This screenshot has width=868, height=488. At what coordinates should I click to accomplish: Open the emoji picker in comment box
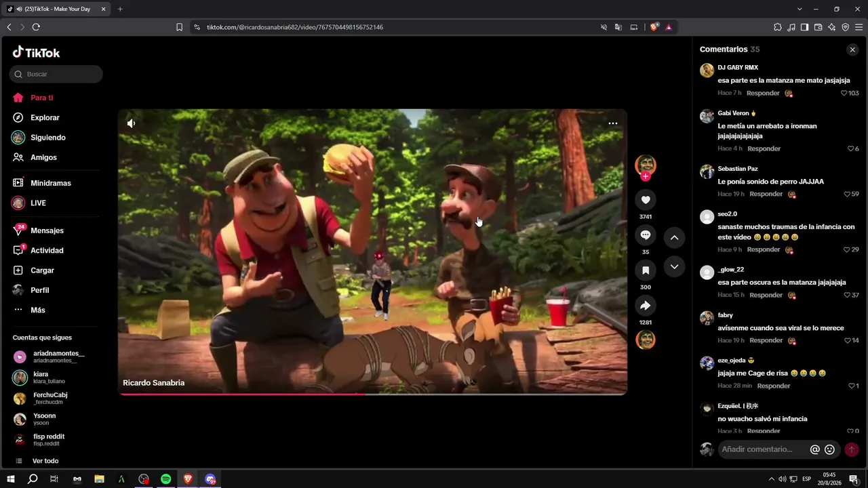[829, 449]
